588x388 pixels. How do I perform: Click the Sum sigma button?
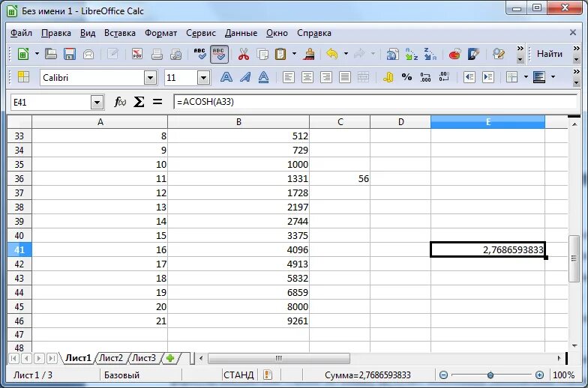[x=139, y=102]
